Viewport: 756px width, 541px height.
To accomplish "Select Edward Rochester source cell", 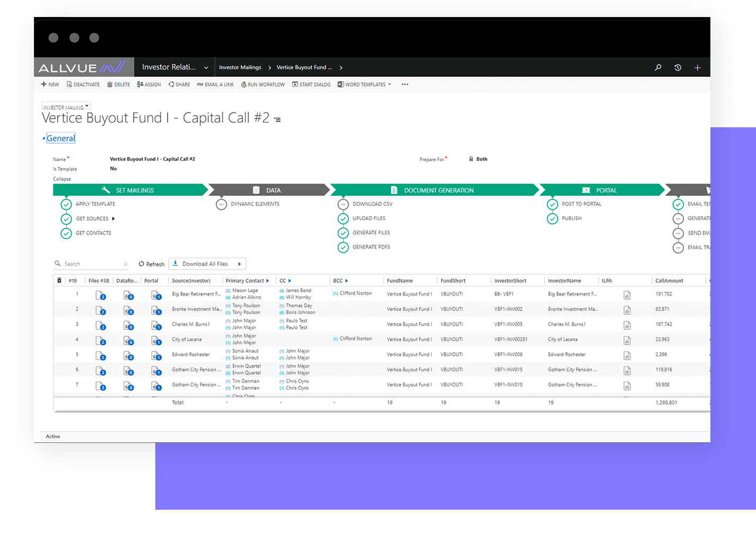I will pyautogui.click(x=191, y=354).
